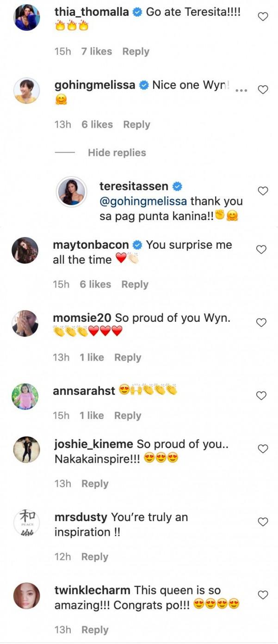Open twinklecharm's profile avatar
The height and width of the screenshot is (644, 278).
(x=26, y=595)
